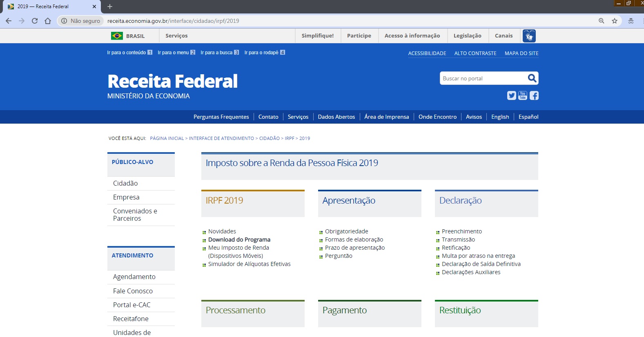Click the Brazil flag icon
644x337 pixels.
coord(117,36)
